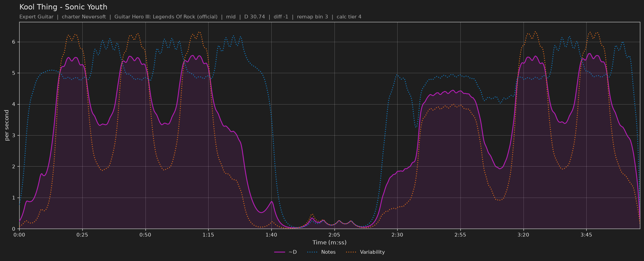Click the magenta "~D" legend line swatch
The image size is (644, 261).
[x=280, y=252]
